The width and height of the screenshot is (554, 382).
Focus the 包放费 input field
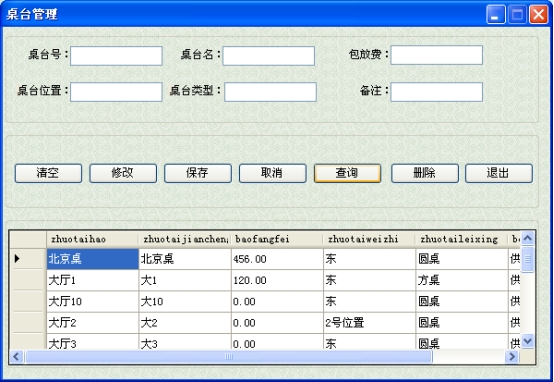click(437, 55)
